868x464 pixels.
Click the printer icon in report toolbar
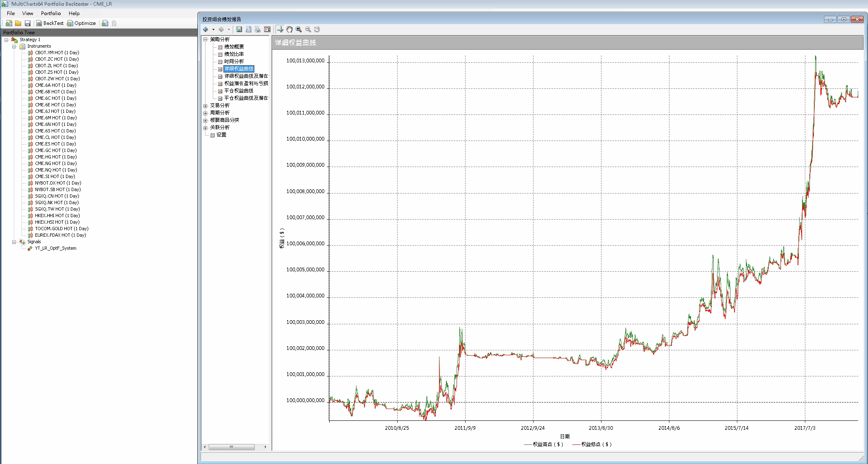point(258,29)
